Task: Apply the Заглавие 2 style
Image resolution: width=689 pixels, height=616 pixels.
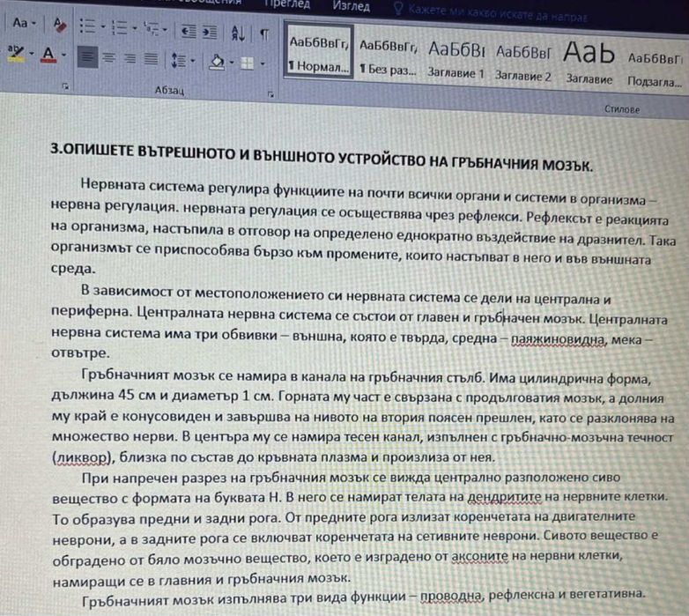Action: (x=522, y=63)
